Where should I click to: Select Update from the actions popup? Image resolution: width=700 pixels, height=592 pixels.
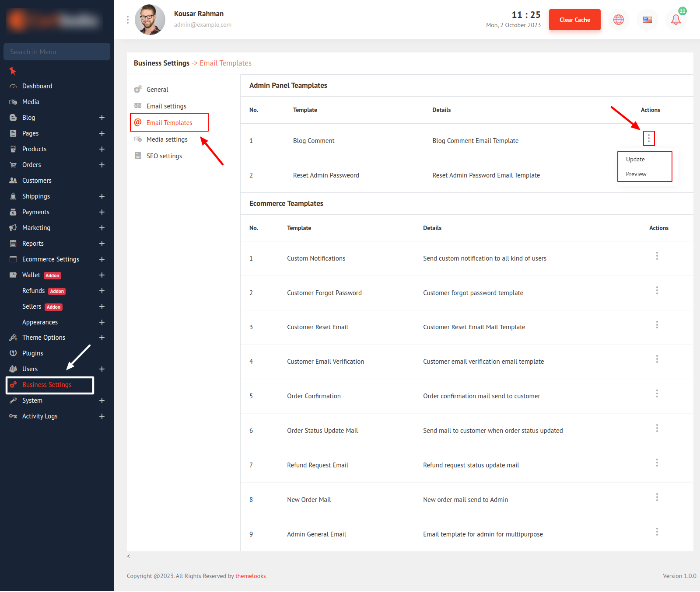[635, 160]
